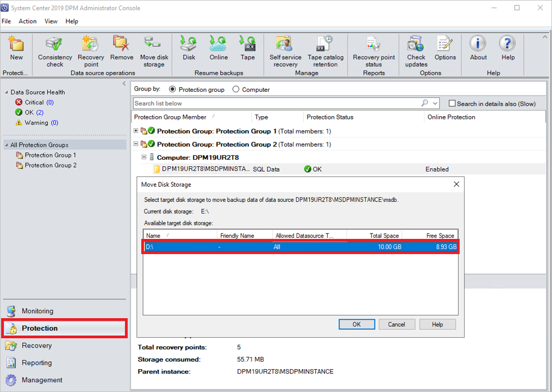Resume Tape backups icon
Viewport: 552px width, 392px height.
(248, 43)
